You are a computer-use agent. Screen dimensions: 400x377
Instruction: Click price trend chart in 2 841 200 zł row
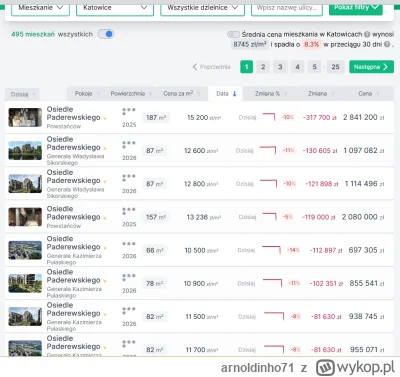pos(269,117)
